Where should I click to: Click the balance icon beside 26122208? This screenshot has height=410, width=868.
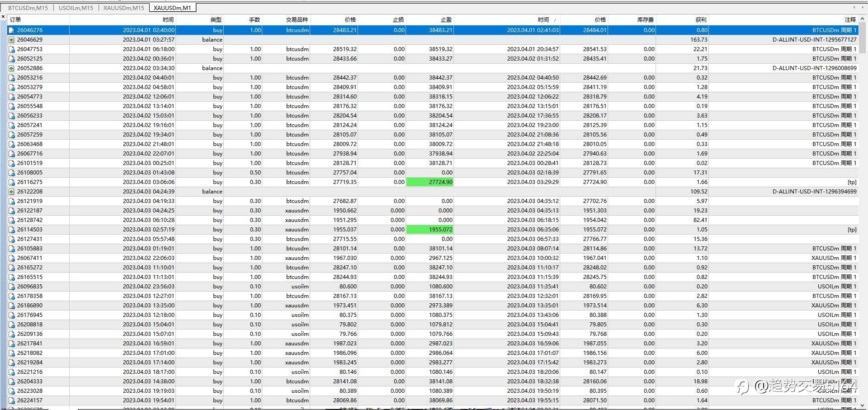click(11, 192)
